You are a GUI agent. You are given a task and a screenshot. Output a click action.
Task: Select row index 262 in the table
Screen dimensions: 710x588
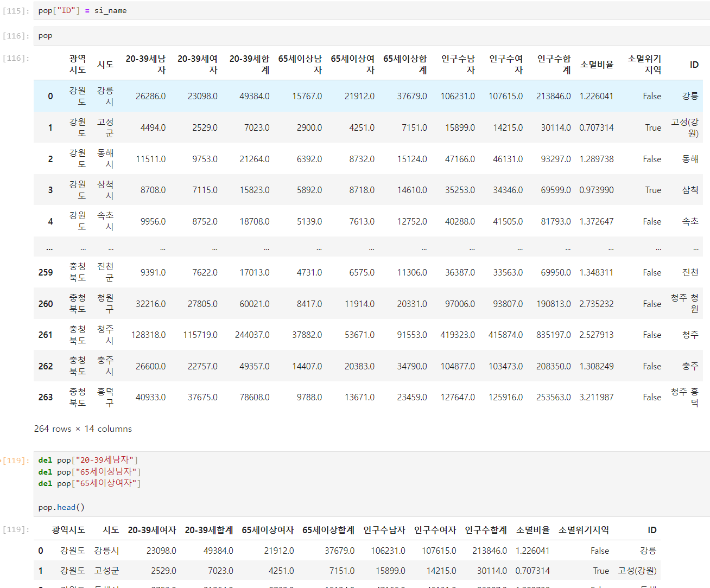[x=46, y=366]
